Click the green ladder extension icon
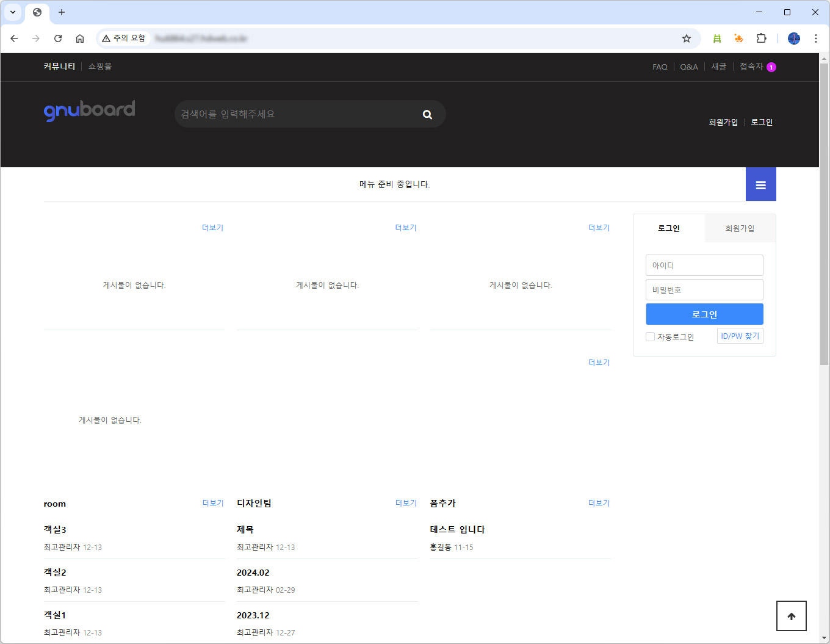The image size is (830, 644). pos(717,38)
